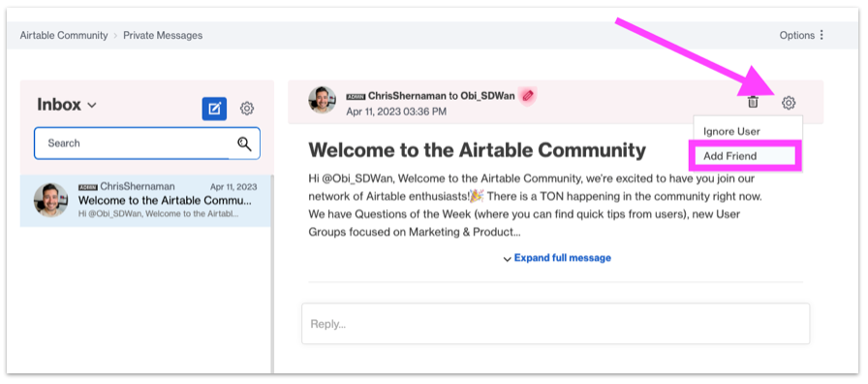Go to Airtable Community breadcrumb
Screen dimensions: 868x384
[x=64, y=36]
